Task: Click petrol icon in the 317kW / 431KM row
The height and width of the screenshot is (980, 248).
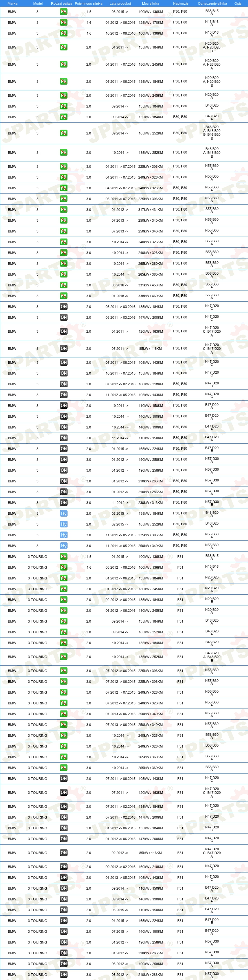Action: (x=63, y=210)
